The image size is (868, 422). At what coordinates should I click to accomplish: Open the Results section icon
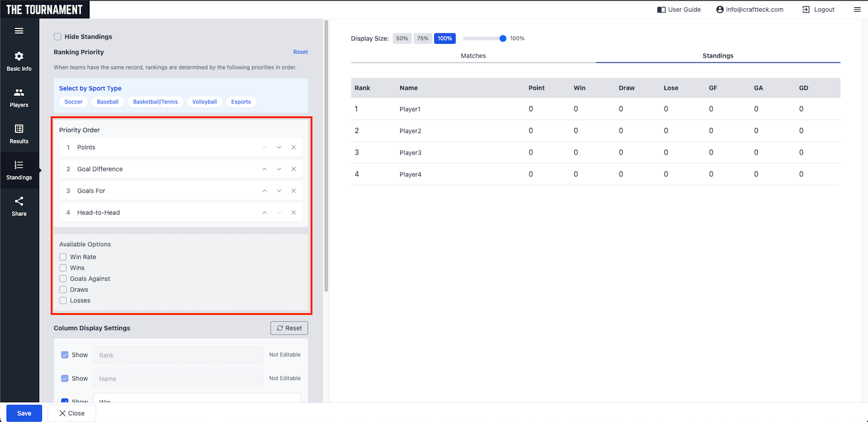click(x=19, y=129)
